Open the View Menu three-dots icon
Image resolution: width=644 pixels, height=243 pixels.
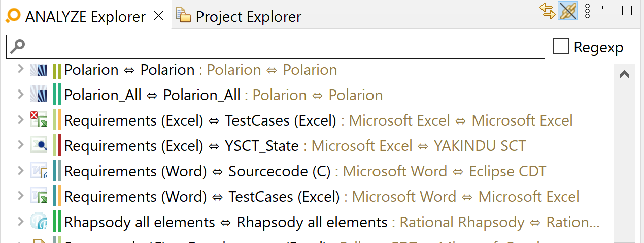tap(588, 11)
